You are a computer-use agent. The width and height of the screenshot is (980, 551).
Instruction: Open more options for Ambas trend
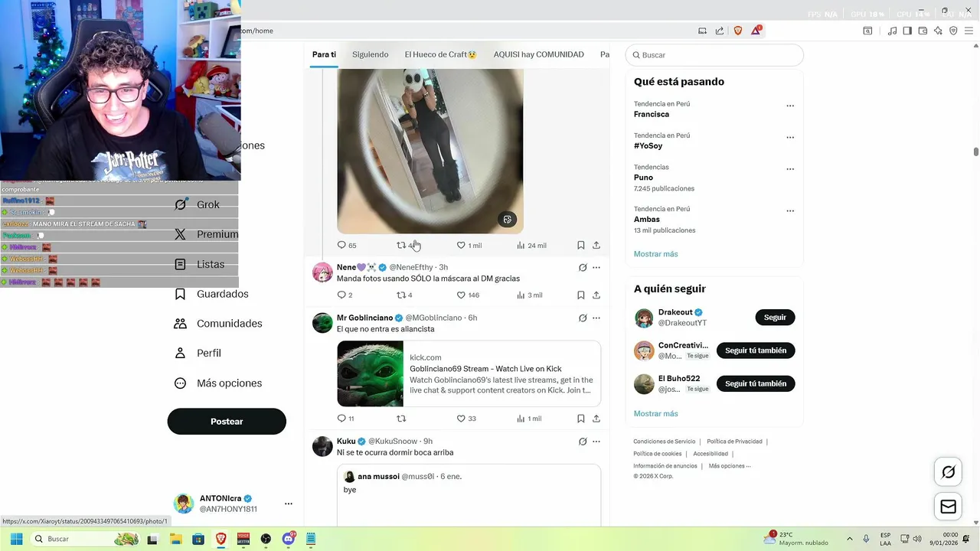790,210
